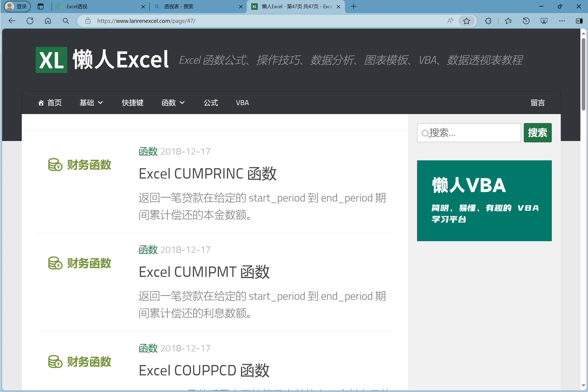Click 财务函数 coin icon for CUMPRINC
The image size is (588, 392).
click(x=55, y=165)
